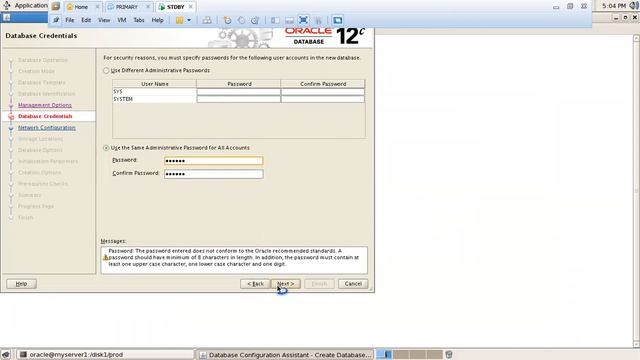Click the SYSTEM user name cell

coord(154,99)
